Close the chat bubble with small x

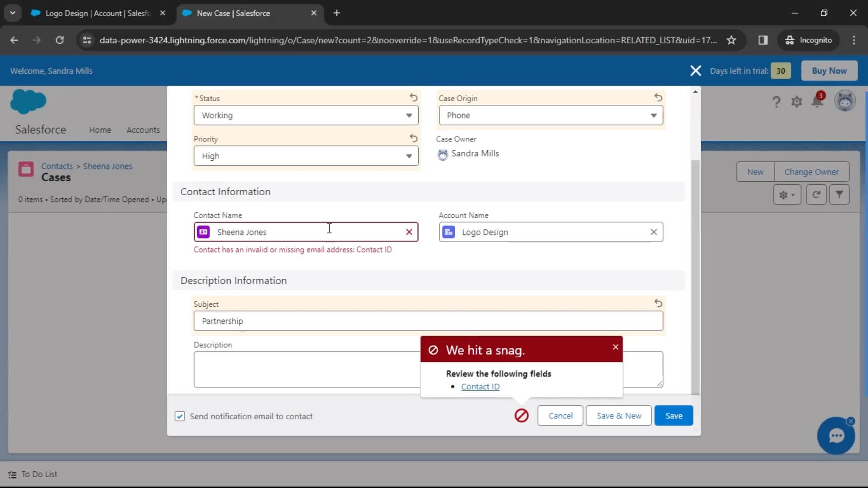tap(851, 421)
